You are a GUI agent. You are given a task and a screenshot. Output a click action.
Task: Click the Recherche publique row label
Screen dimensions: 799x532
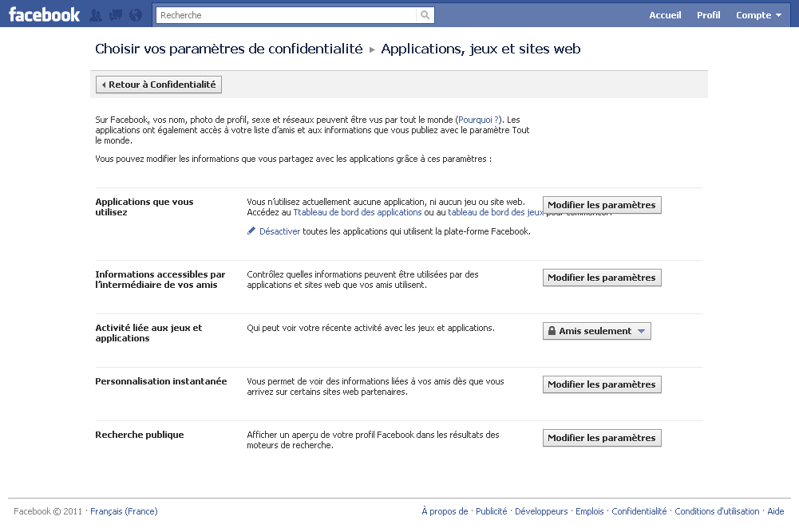140,435
